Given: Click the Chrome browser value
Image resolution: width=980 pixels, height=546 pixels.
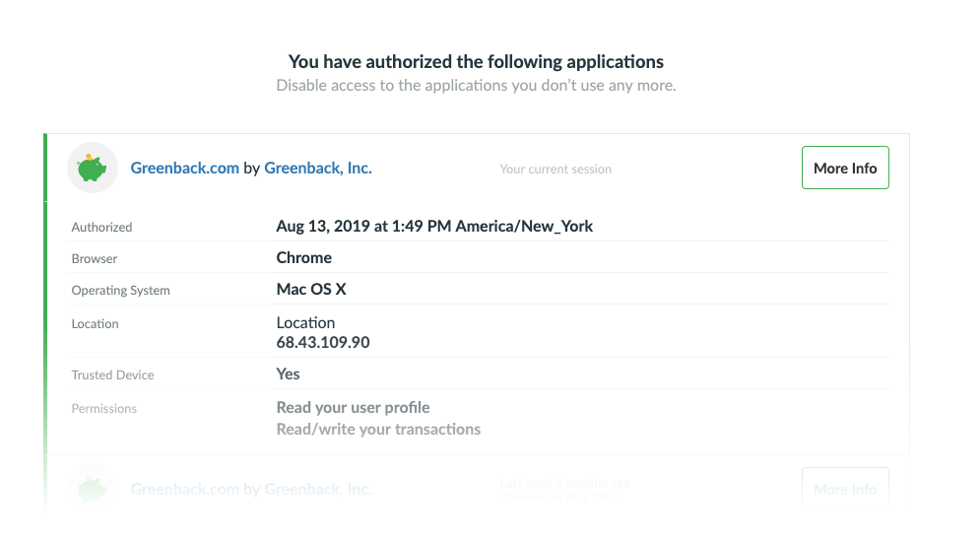Looking at the screenshot, I should tap(304, 258).
